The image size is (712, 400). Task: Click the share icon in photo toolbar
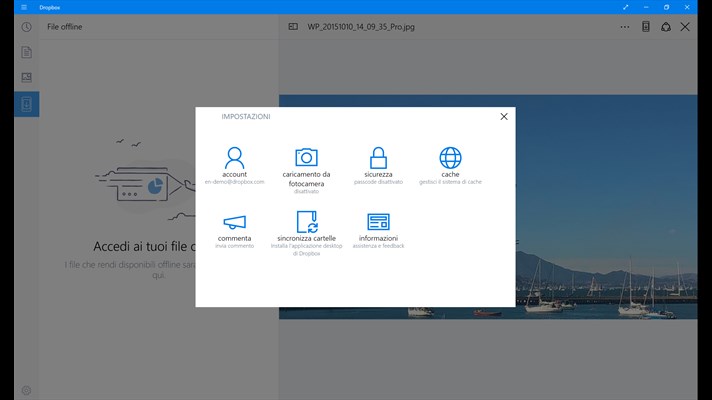tap(666, 27)
